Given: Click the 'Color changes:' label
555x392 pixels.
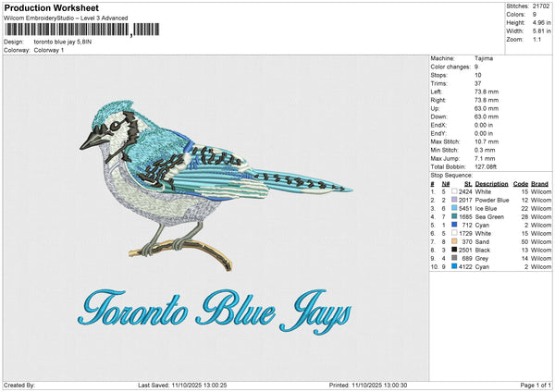Looking at the screenshot, I should point(450,67).
